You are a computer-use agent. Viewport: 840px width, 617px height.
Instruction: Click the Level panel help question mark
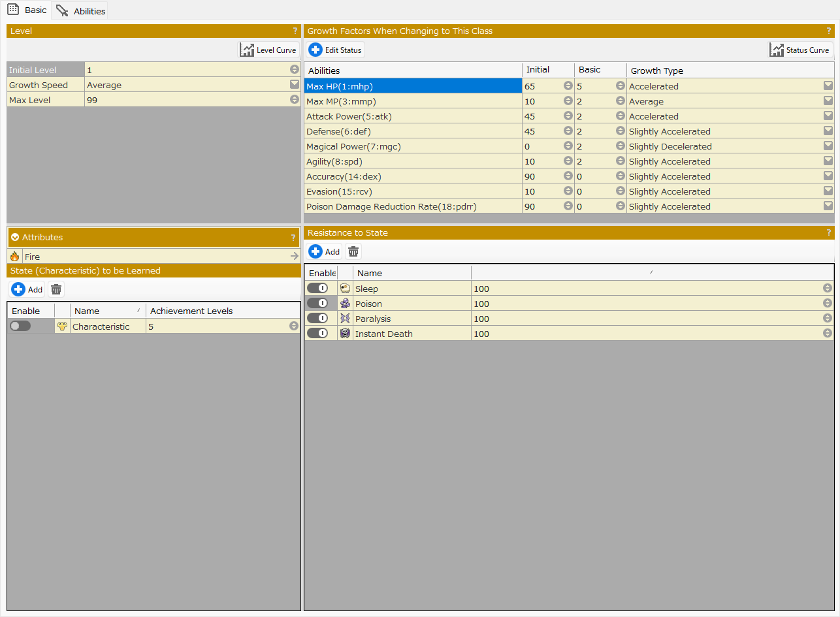tap(295, 31)
